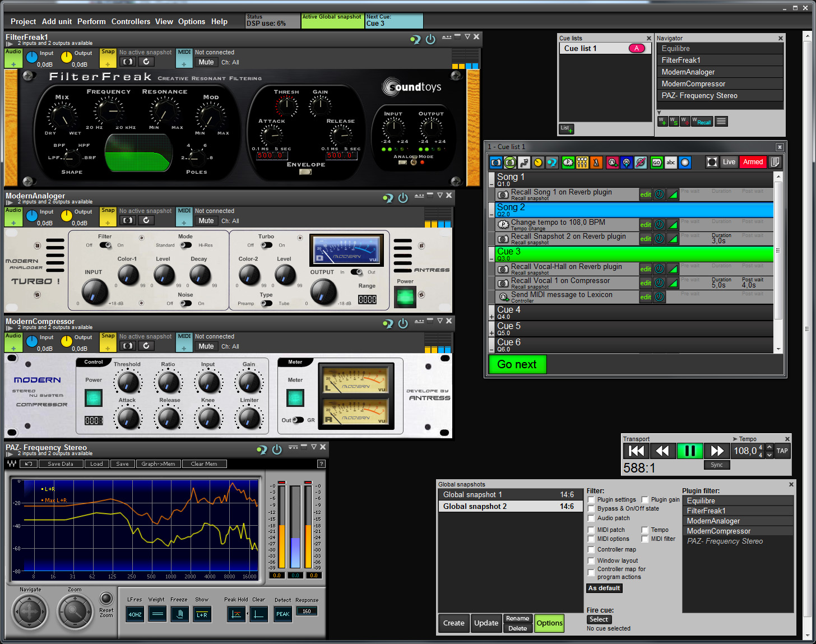The height and width of the screenshot is (644, 816).
Task: Toggle the Live mode button
Action: (x=729, y=162)
